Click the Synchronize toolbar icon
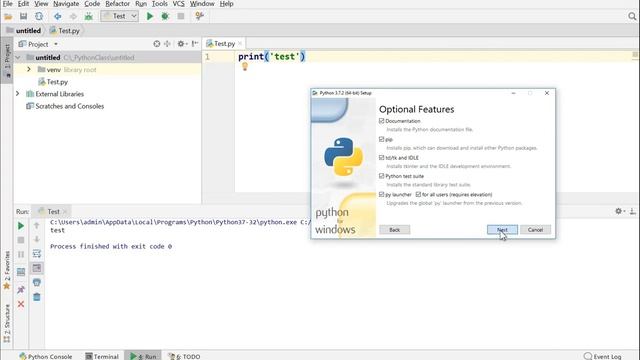The image size is (640, 360). point(39,16)
